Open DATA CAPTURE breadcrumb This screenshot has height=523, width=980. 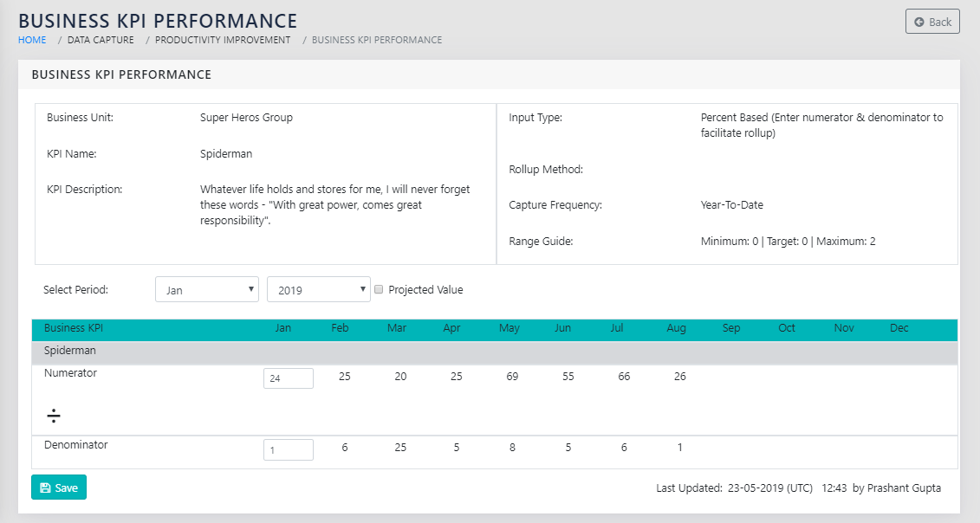click(x=101, y=40)
